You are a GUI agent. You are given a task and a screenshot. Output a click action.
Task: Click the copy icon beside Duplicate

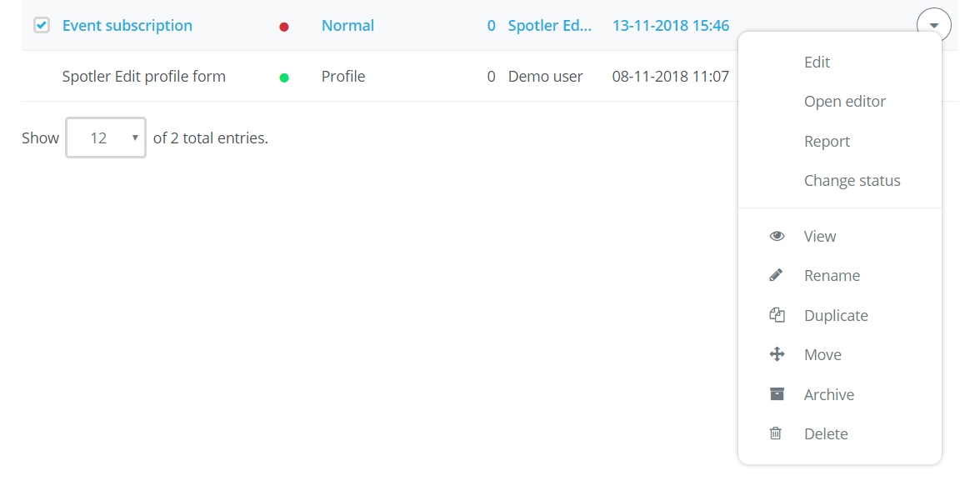point(777,315)
